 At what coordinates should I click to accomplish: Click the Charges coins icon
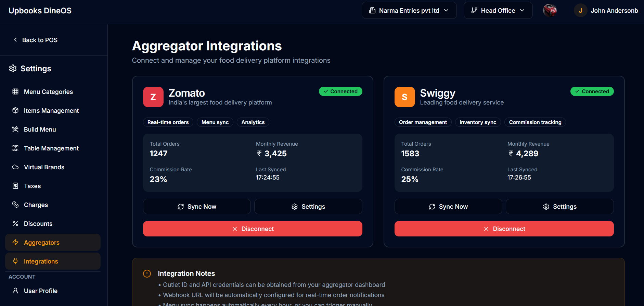point(15,205)
